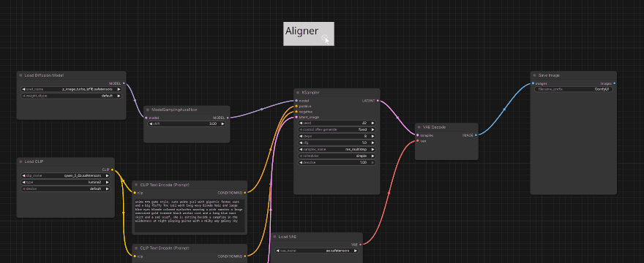
Task: Click the images output port on Save Image
Action: point(614,83)
